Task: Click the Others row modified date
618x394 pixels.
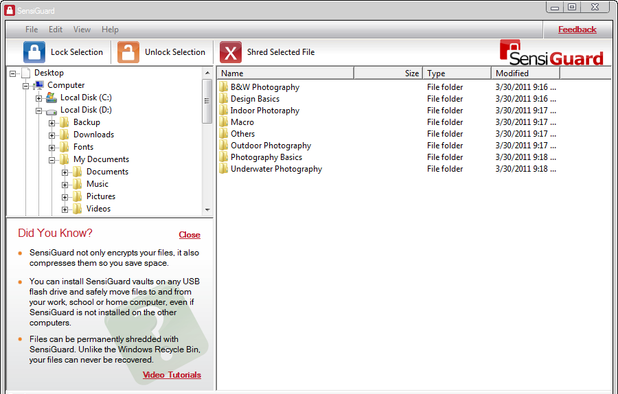Action: (526, 134)
